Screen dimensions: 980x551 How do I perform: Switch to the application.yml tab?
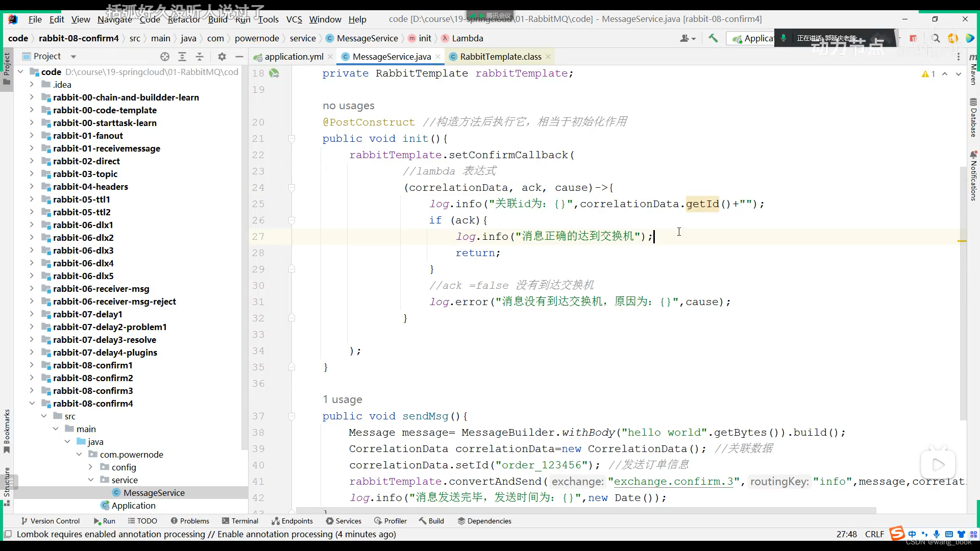click(293, 57)
